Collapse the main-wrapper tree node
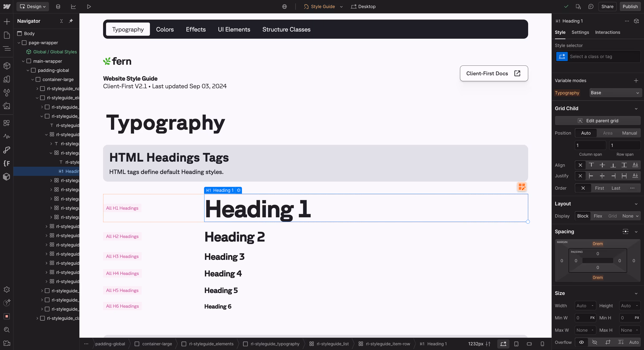 click(23, 61)
